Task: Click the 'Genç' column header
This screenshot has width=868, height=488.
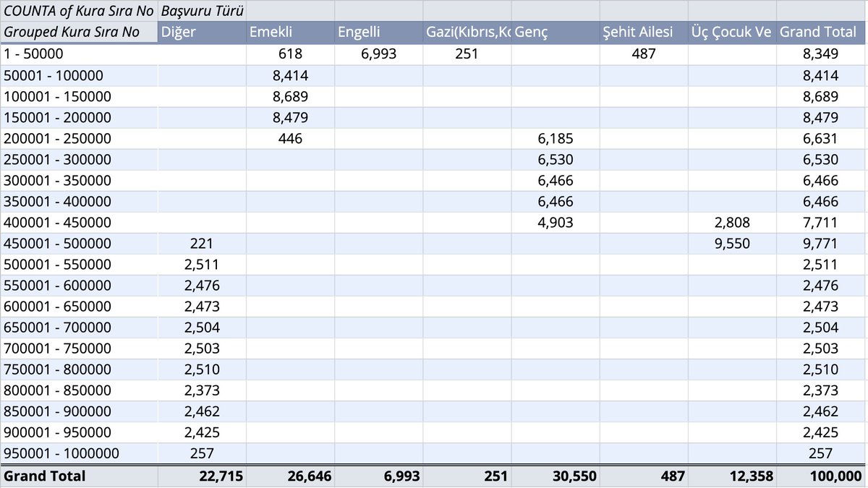Action: (555, 32)
